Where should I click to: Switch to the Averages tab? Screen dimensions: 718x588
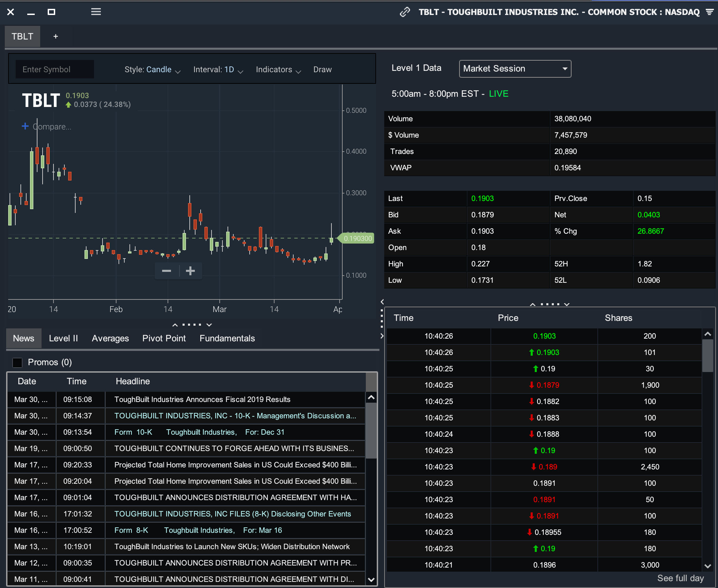point(110,338)
